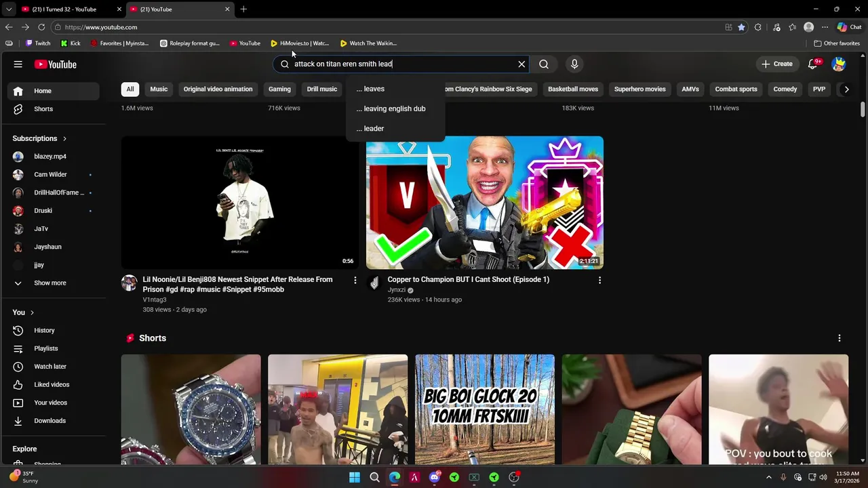868x488 pixels.
Task: Open the Create menu button
Action: tap(777, 64)
